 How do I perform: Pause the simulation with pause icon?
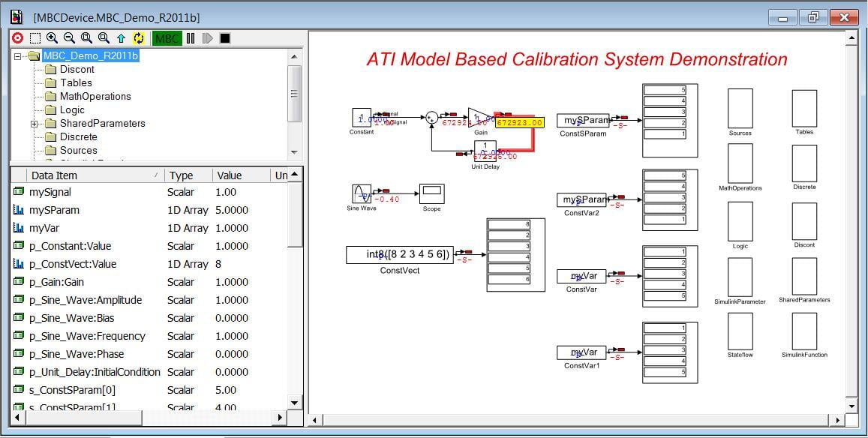191,38
